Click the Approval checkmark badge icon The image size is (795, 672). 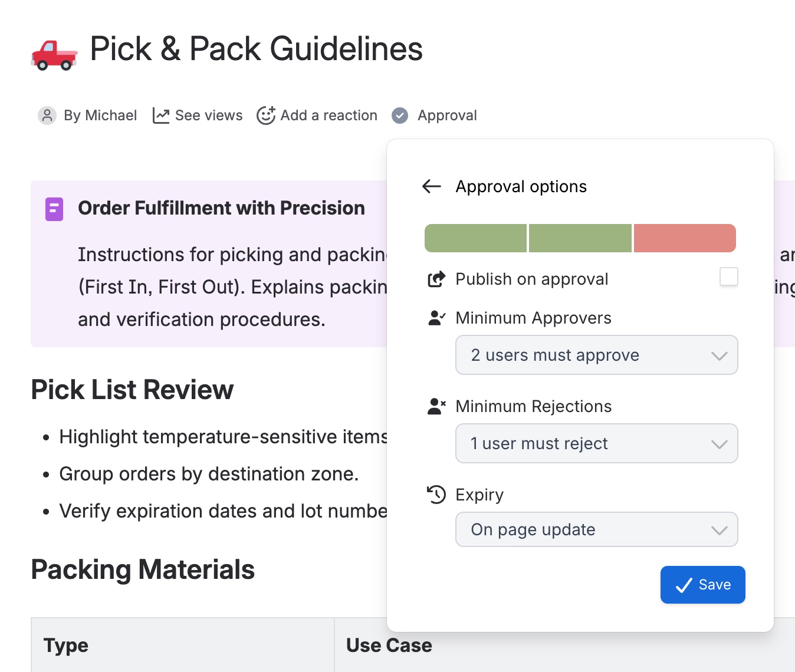point(400,116)
